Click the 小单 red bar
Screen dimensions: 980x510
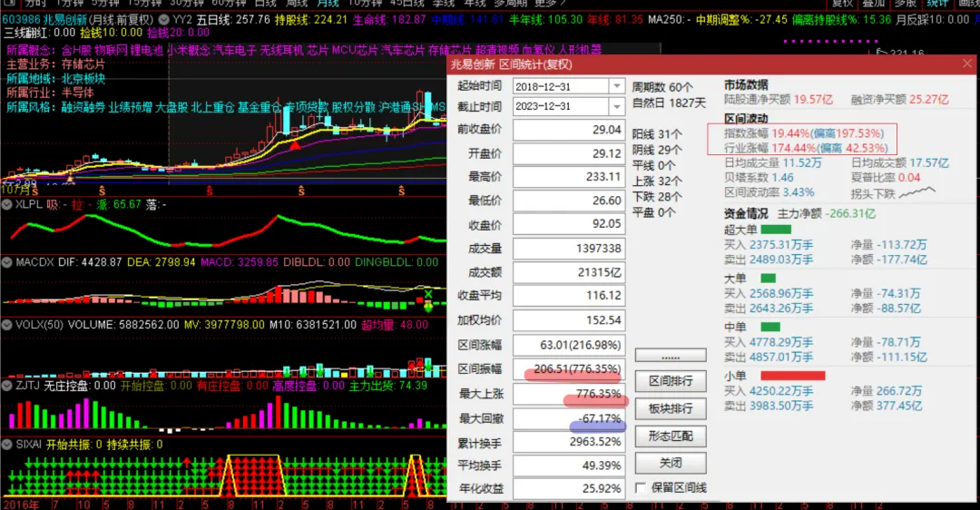pos(792,376)
